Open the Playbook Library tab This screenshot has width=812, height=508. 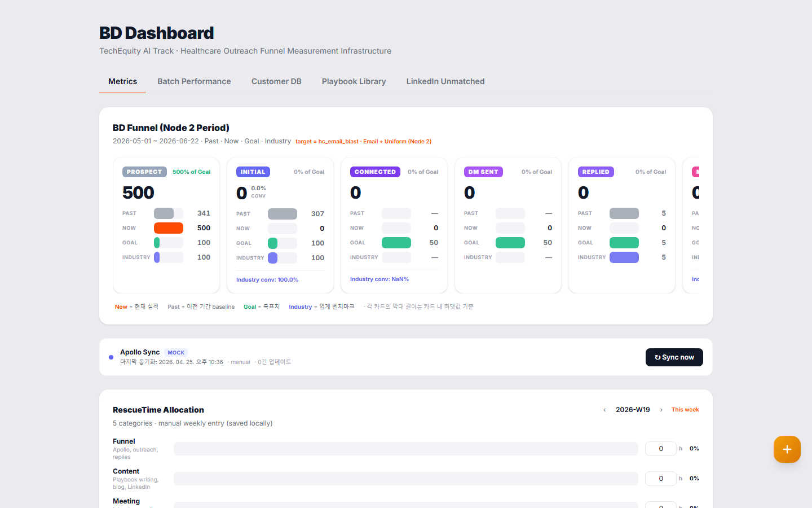pos(354,81)
